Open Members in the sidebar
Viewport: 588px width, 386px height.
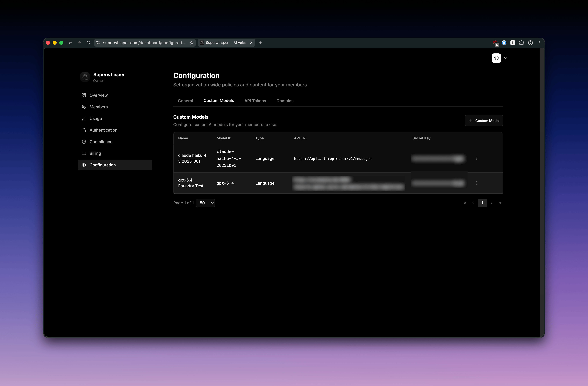click(115, 107)
